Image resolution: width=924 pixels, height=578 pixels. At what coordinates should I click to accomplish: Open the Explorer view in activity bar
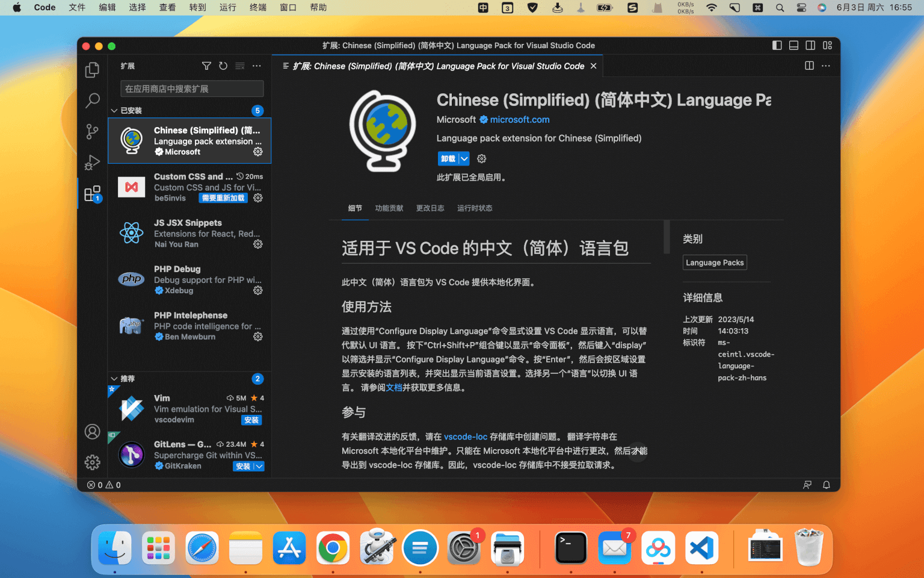pyautogui.click(x=92, y=70)
